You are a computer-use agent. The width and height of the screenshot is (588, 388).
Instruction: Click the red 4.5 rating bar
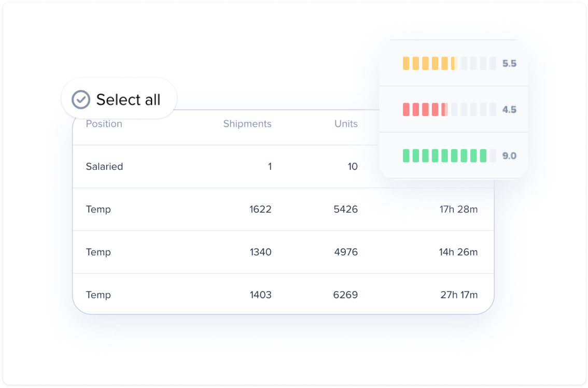tap(449, 109)
